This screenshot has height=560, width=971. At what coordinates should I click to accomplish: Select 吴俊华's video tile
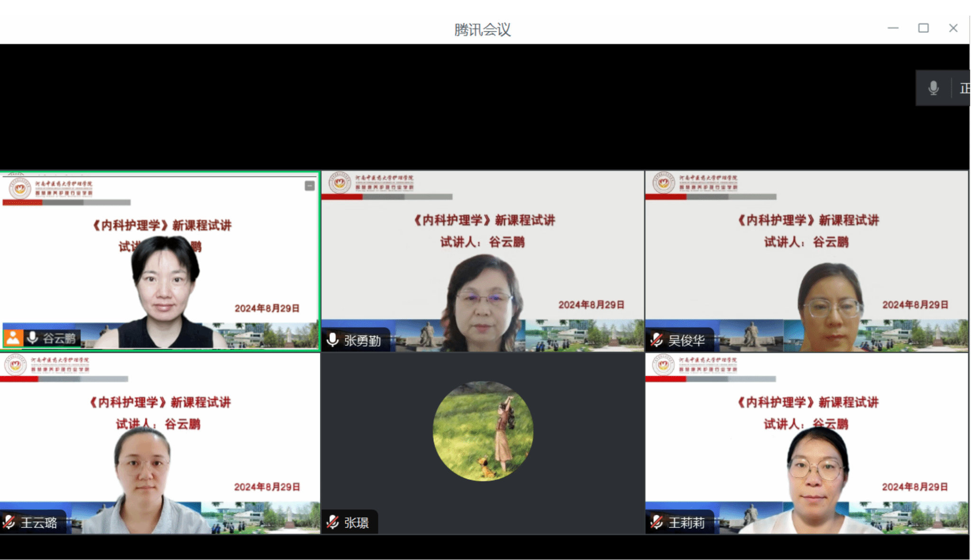(806, 261)
